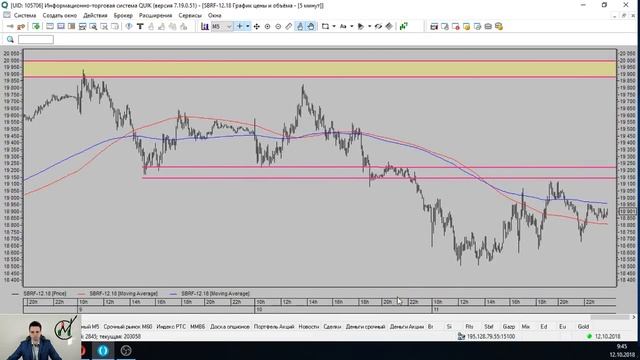640x360 pixels.
Task: Open the Создать окно menu
Action: pos(60,15)
